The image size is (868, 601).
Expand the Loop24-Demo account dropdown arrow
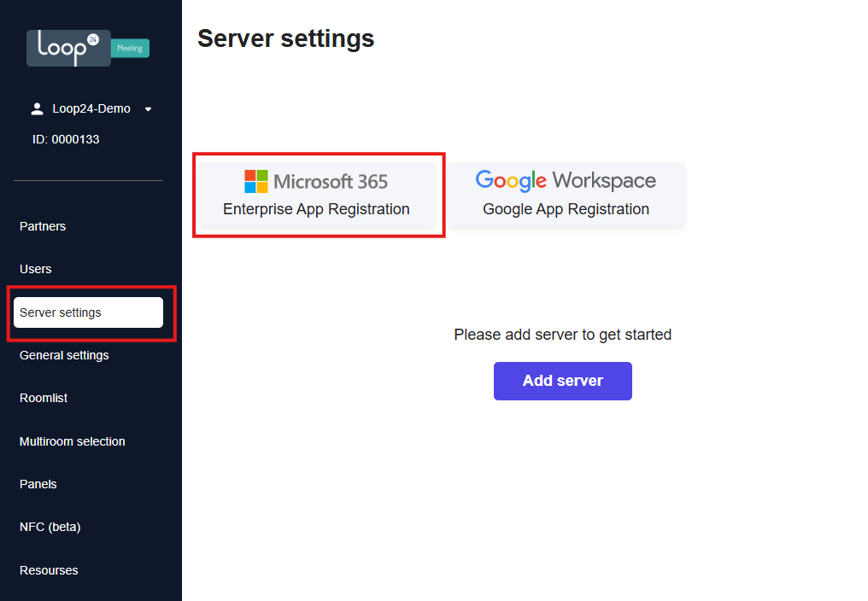[x=148, y=109]
